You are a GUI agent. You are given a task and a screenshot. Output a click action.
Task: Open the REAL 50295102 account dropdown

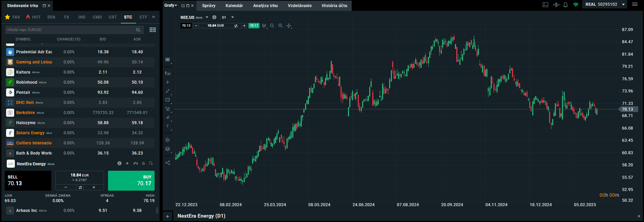pos(623,4)
